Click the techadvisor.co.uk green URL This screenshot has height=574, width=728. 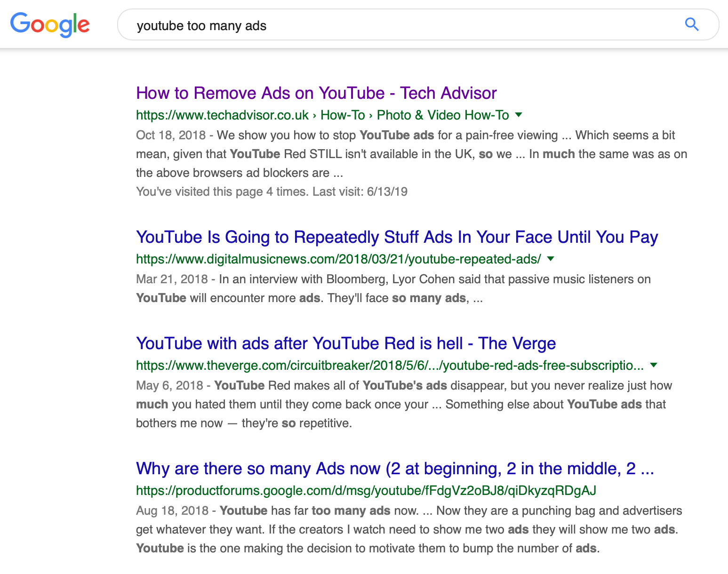click(322, 115)
